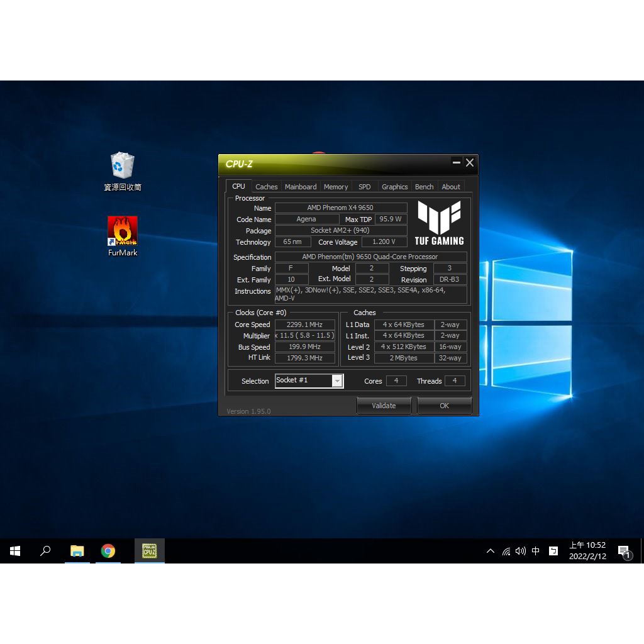Open the notification center icon
This screenshot has height=644, width=644.
coord(625,551)
